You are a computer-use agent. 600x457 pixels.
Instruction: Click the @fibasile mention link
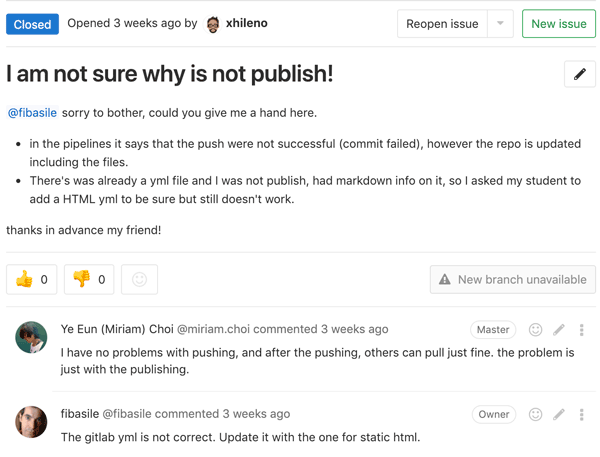pyautogui.click(x=33, y=113)
